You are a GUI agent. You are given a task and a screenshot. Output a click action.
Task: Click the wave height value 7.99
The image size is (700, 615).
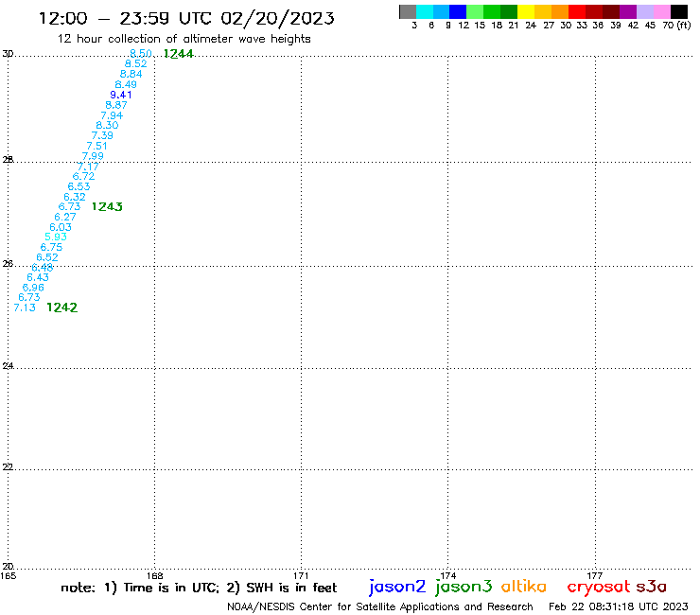93,156
